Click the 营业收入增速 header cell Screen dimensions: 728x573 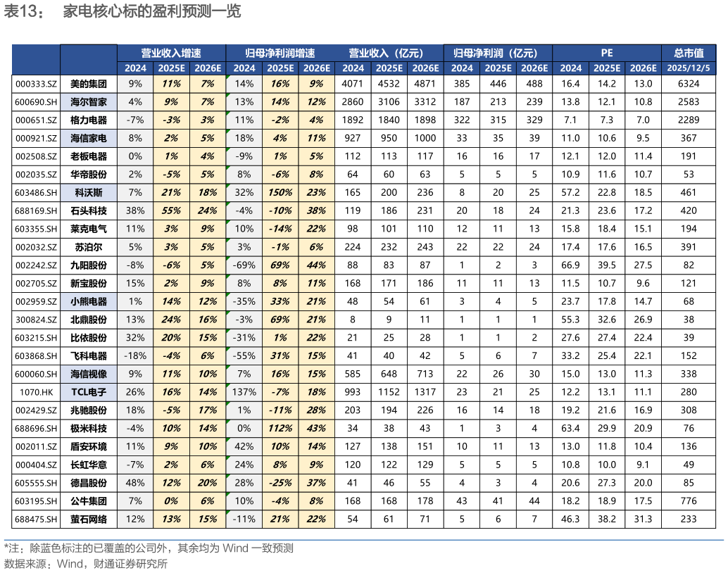click(x=171, y=53)
